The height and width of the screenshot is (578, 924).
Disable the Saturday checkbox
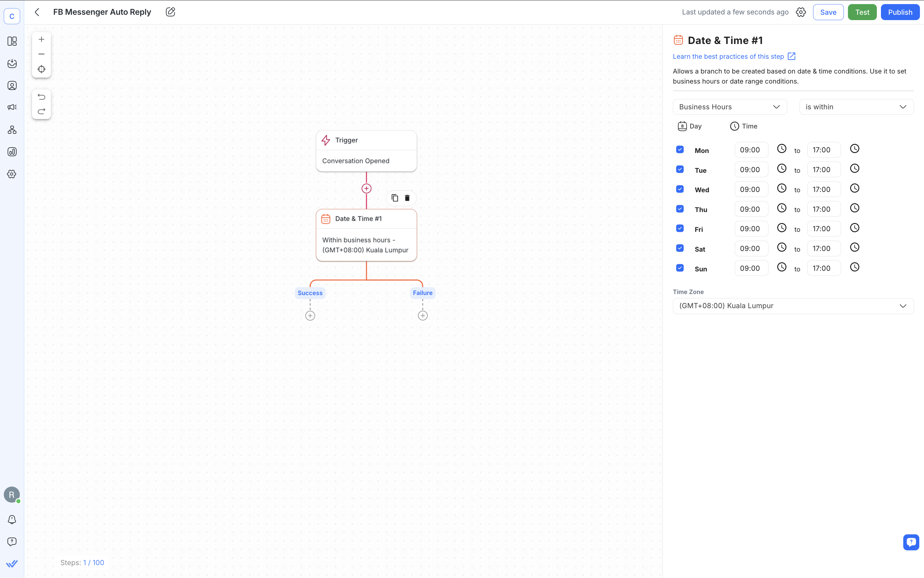(680, 248)
